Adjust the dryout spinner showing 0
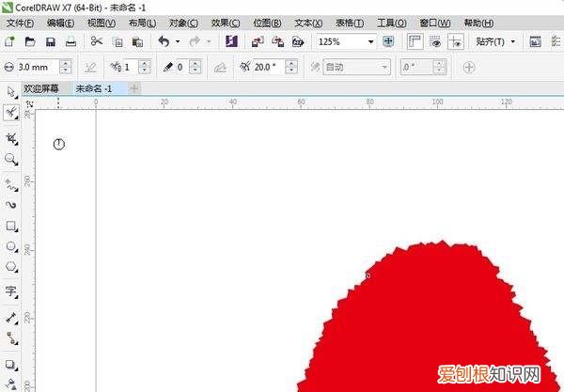564x392 pixels. [x=196, y=67]
